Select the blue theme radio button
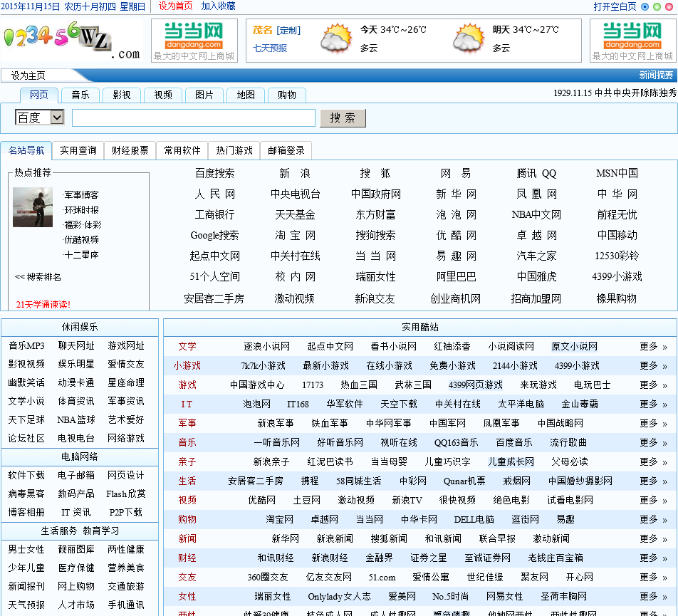 (x=645, y=6)
